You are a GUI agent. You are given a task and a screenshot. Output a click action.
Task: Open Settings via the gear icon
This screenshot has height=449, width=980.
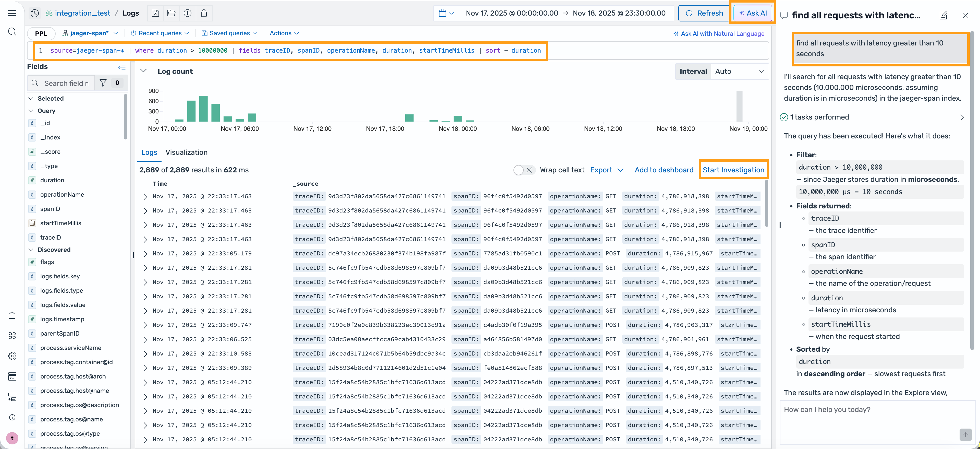click(x=12, y=356)
